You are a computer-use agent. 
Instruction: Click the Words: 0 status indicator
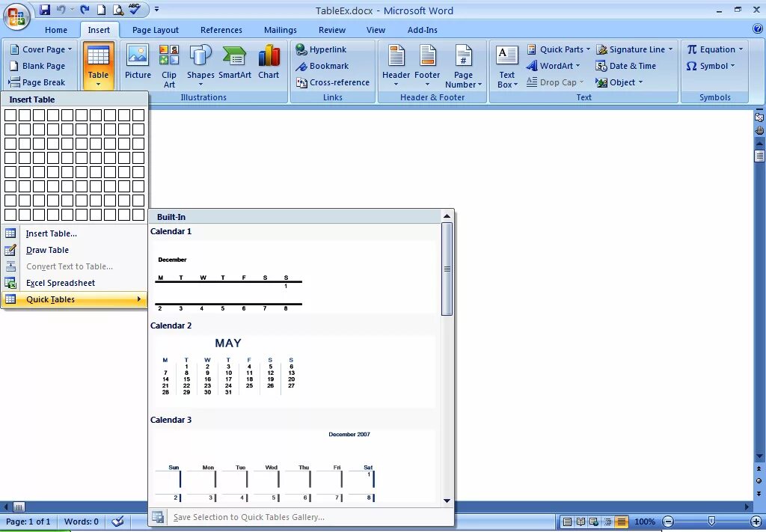pyautogui.click(x=81, y=522)
